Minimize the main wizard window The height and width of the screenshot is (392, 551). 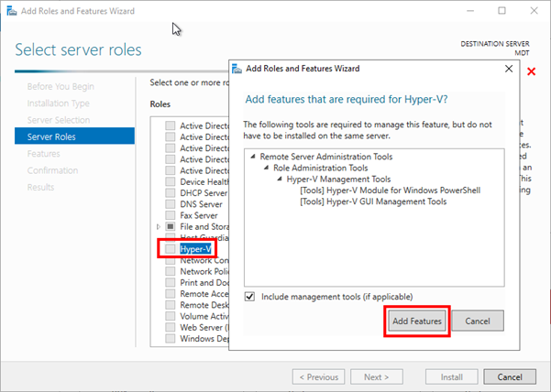[470, 11]
